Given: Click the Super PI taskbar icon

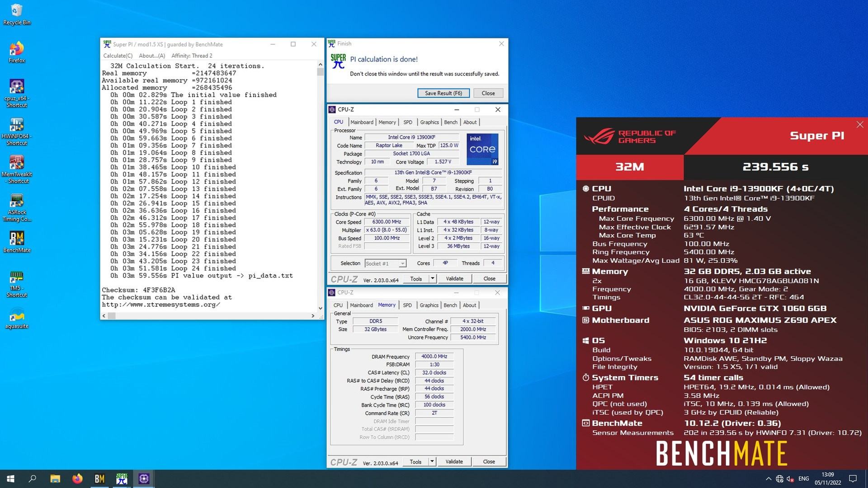Looking at the screenshot, I should (122, 479).
